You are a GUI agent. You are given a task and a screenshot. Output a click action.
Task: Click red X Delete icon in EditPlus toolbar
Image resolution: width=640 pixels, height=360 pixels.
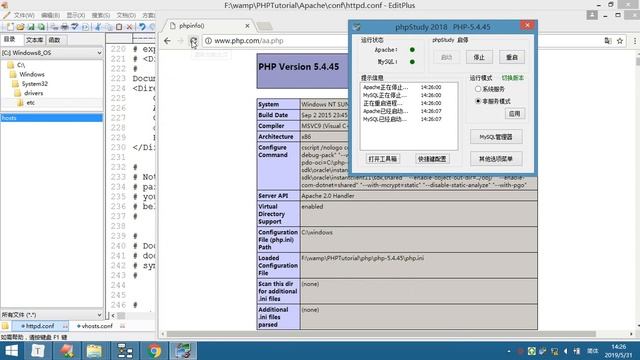(129, 27)
